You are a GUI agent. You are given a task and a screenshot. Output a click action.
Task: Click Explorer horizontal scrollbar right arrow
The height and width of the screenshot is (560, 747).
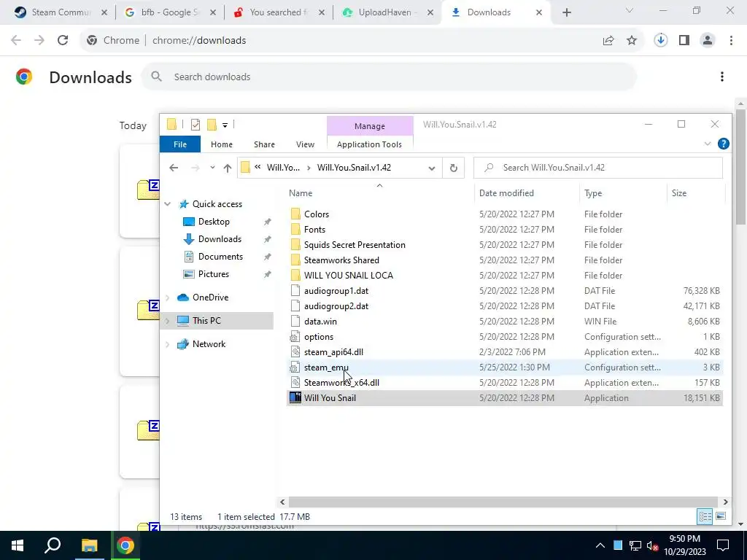[725, 502]
